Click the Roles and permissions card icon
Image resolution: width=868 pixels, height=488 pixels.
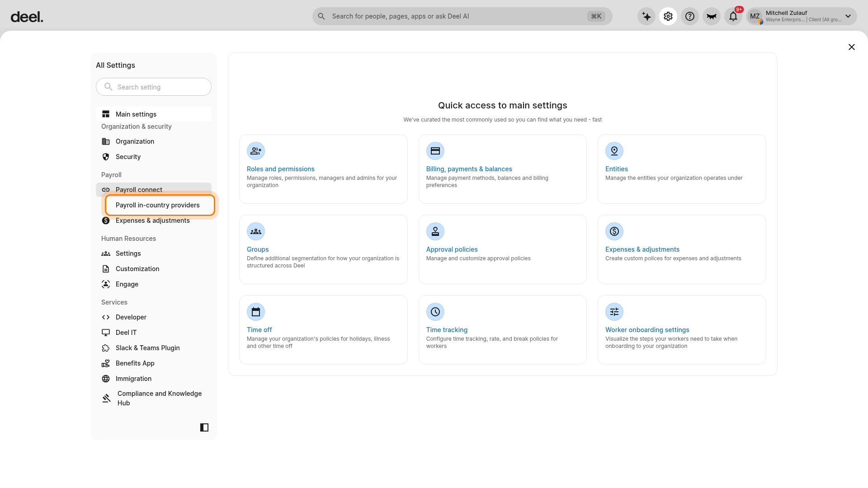[256, 151]
